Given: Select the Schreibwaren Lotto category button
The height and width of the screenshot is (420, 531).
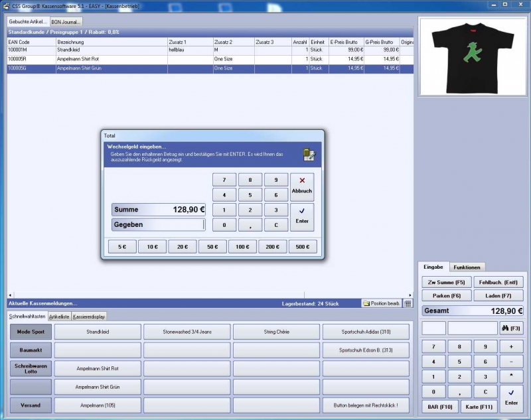Looking at the screenshot, I should coord(31,368).
